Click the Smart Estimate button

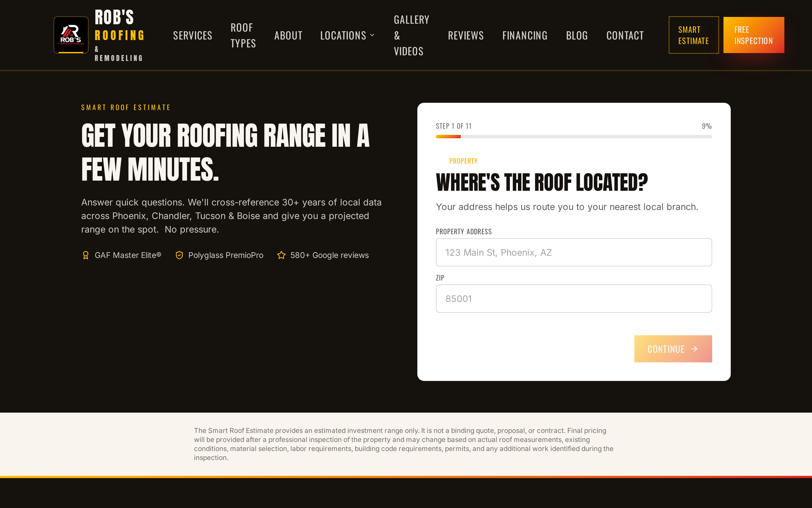(x=694, y=35)
